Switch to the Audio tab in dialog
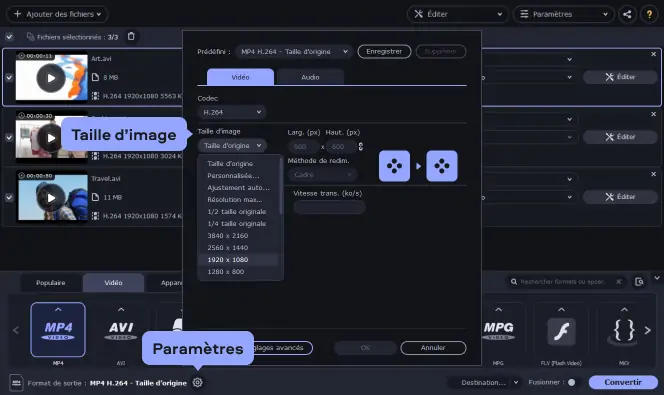Viewport: 664px width, 395px height. point(310,77)
